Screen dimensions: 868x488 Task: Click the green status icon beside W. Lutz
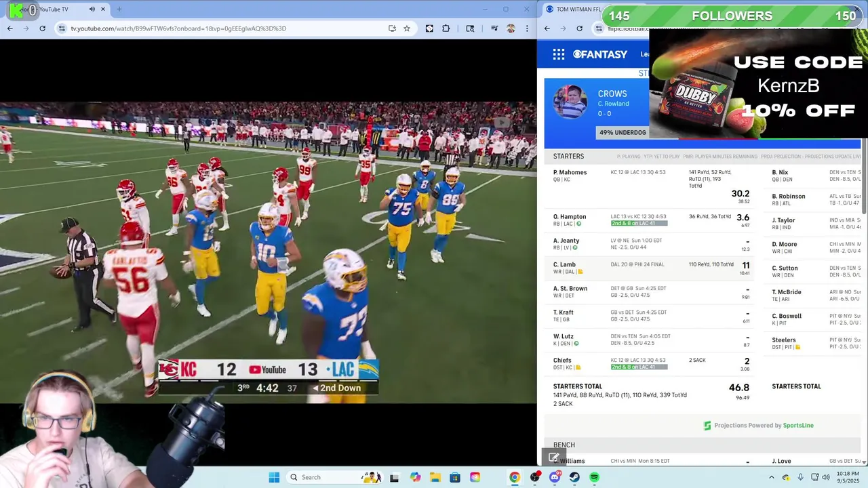tap(576, 344)
